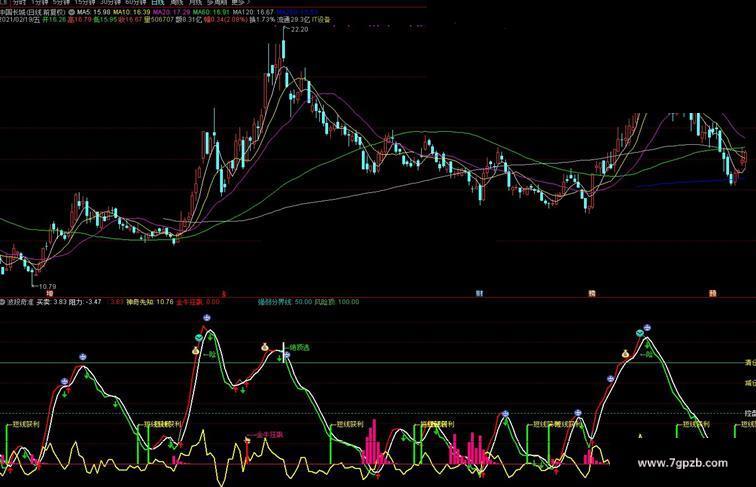Screen dimensions: 756x487
Task: Click the money bag icon left of 绝顶逃
Action: click(265, 347)
